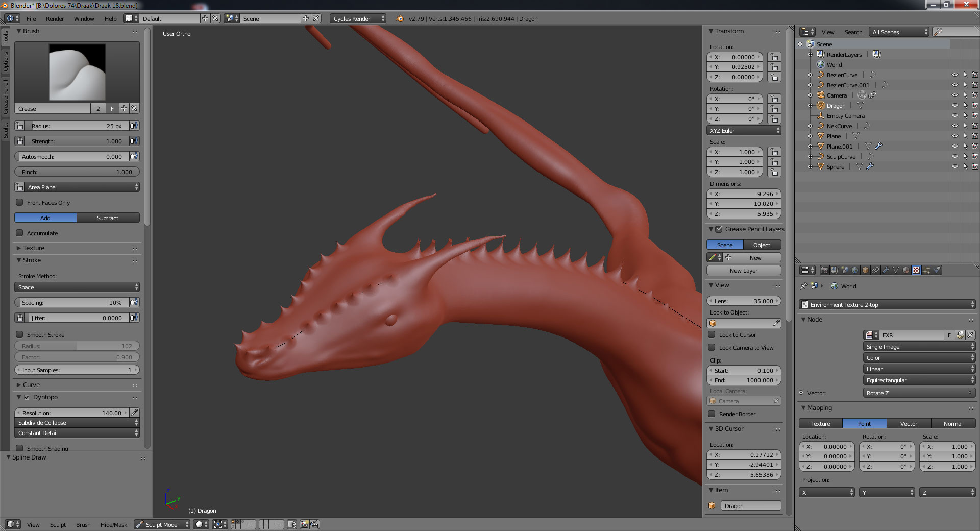
Task: Enable the Smooth Stroke checkbox
Action: [20, 335]
